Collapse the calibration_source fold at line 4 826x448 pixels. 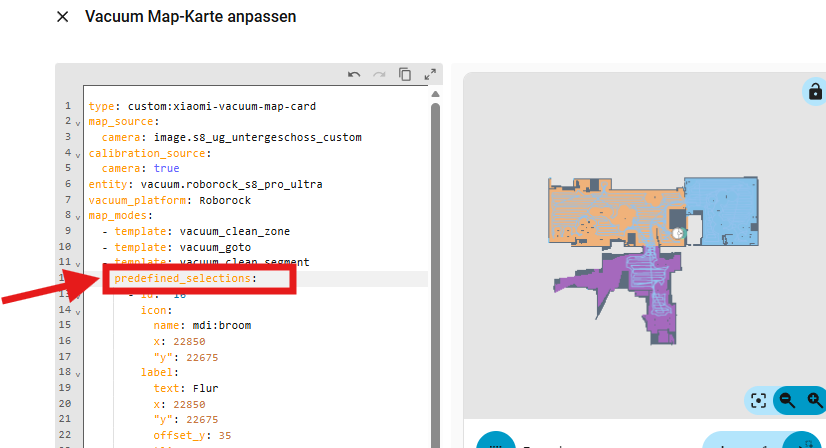78,154
